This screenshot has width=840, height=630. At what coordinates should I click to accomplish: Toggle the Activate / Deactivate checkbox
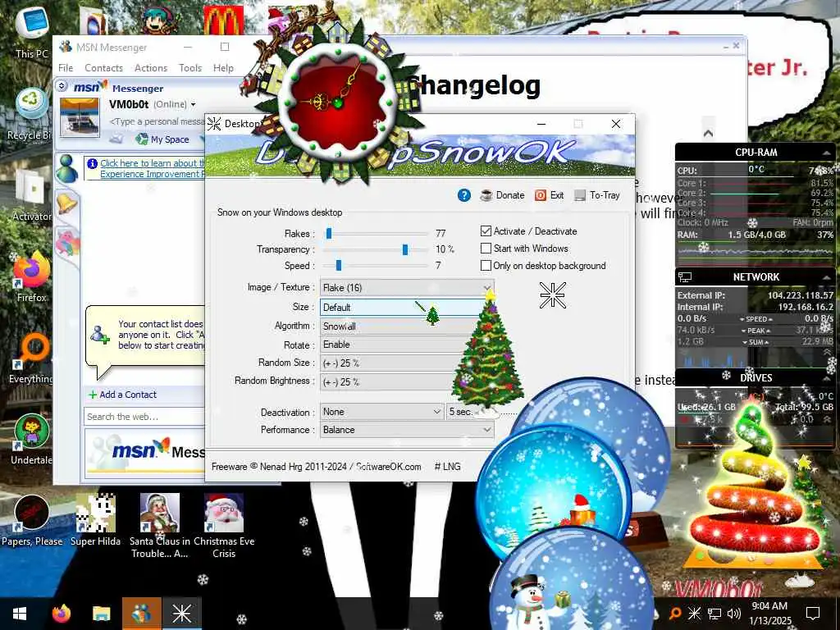486,231
